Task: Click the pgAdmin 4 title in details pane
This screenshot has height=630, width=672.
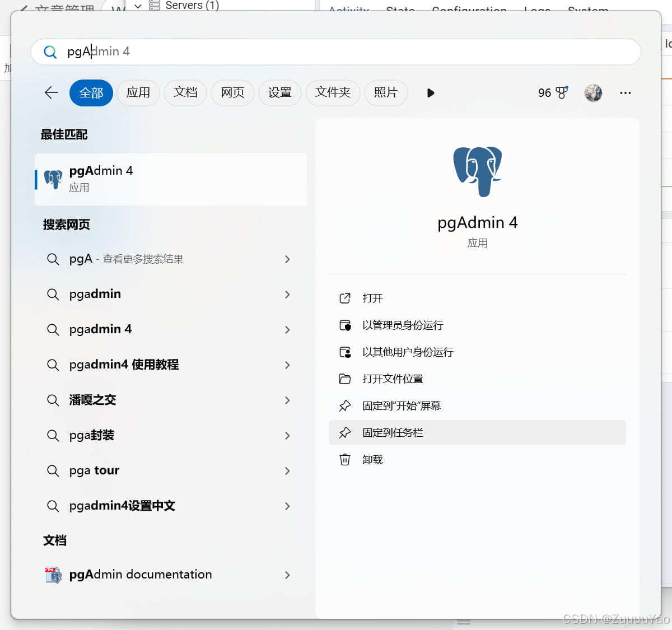Action: 477,223
